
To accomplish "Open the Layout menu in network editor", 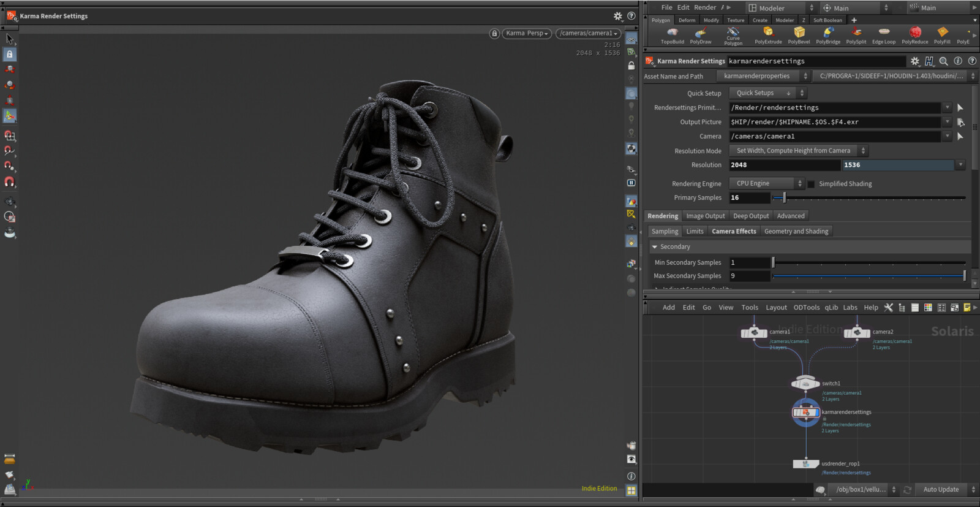I will click(776, 308).
